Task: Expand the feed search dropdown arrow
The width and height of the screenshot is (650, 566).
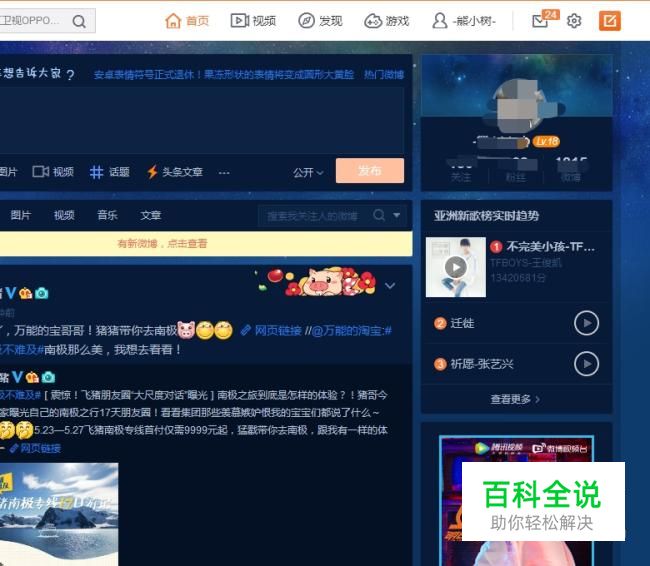Action: click(397, 215)
